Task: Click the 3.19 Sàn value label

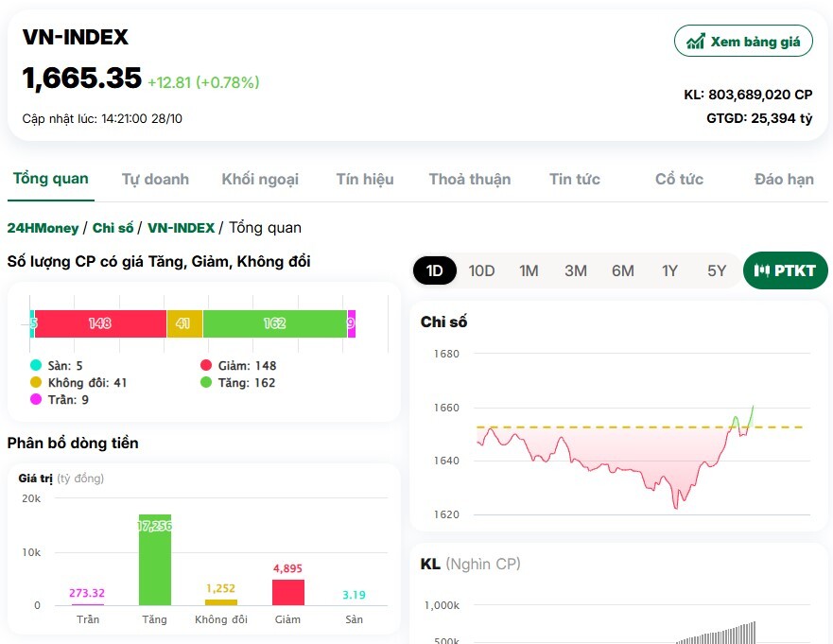Action: (354, 595)
